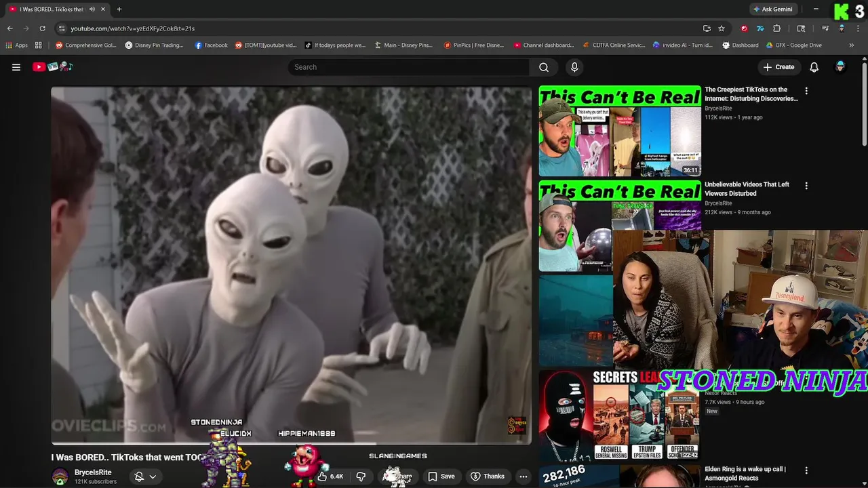The width and height of the screenshot is (868, 488).
Task: Open the YouTube account avatar menu
Action: [x=840, y=67]
